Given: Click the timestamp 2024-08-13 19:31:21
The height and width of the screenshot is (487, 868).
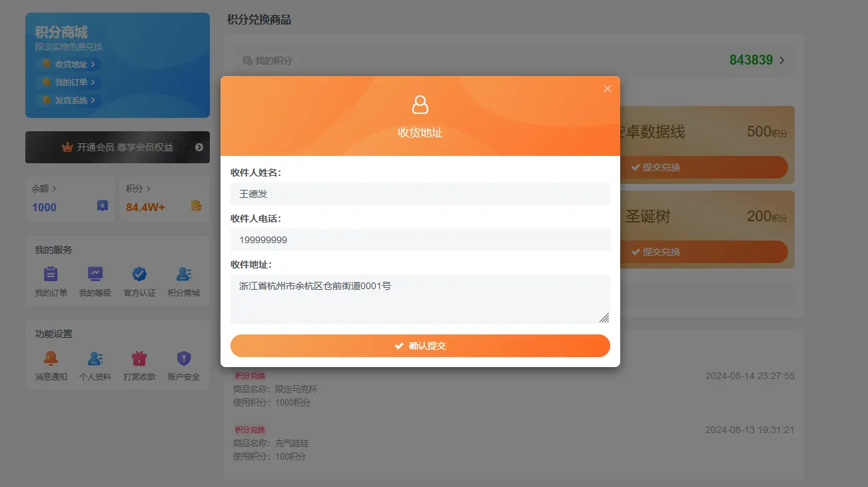Looking at the screenshot, I should pos(750,430).
